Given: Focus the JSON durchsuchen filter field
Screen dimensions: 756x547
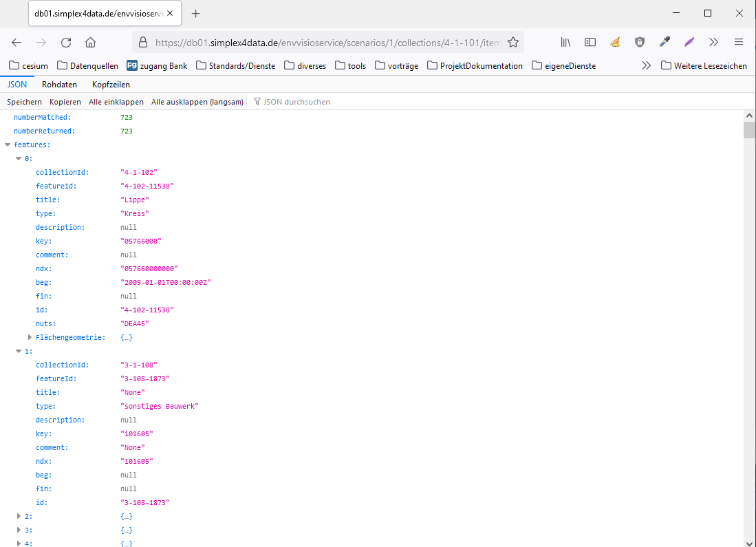Looking at the screenshot, I should click(x=296, y=102).
